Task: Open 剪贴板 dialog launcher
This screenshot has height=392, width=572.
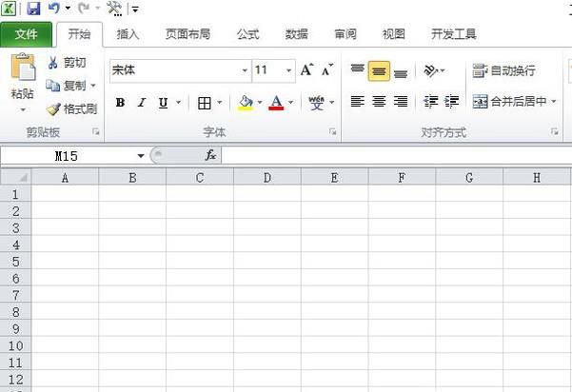Action: (96, 132)
